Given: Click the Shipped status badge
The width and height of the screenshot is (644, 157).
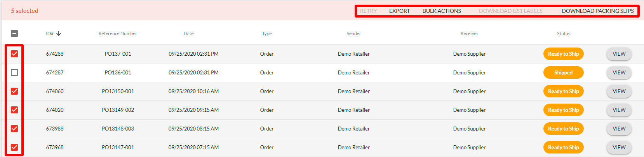Looking at the screenshot, I should click(563, 72).
